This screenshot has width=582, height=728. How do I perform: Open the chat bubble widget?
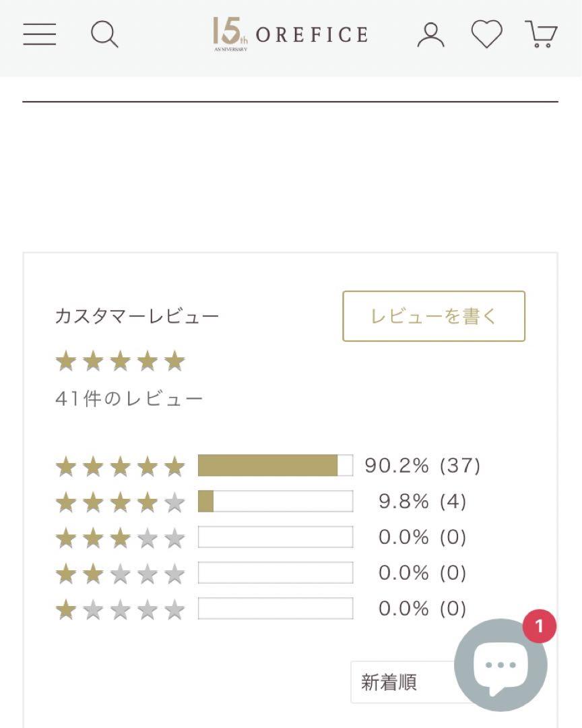[x=500, y=665]
